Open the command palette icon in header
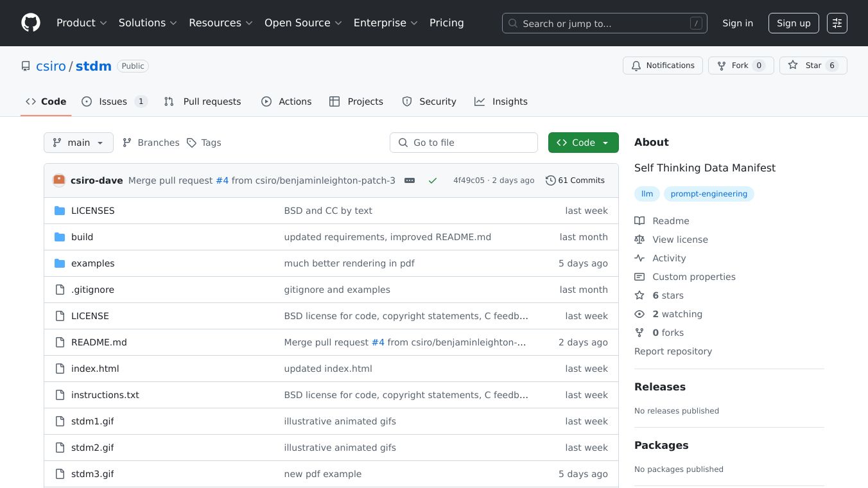The image size is (868, 488). pos(837,23)
